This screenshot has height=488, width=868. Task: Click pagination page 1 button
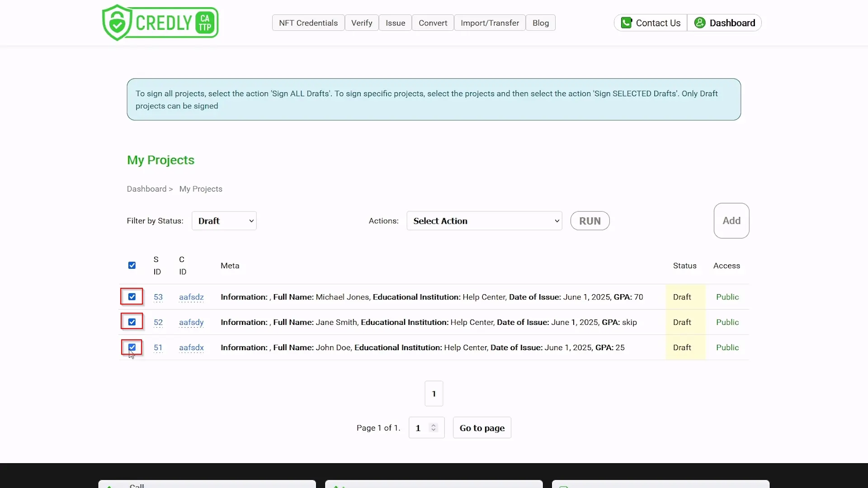pyautogui.click(x=434, y=394)
